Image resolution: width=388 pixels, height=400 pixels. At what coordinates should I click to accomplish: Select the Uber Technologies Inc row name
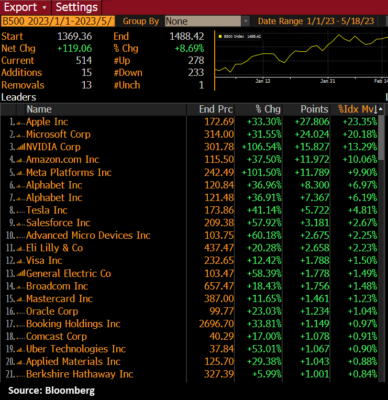click(76, 349)
